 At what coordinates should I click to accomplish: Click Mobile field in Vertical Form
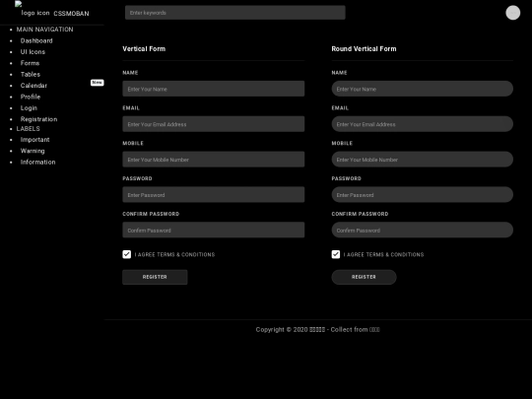(214, 160)
